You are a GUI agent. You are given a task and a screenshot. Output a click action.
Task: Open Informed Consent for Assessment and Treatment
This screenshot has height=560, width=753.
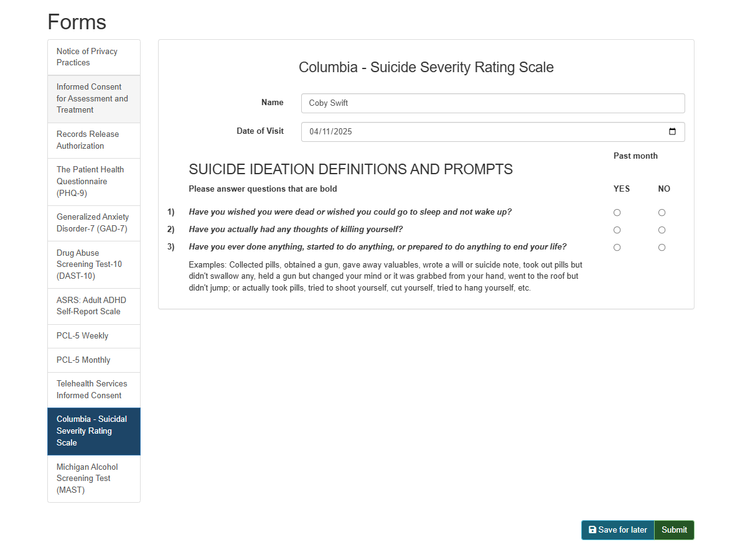pyautogui.click(x=93, y=98)
